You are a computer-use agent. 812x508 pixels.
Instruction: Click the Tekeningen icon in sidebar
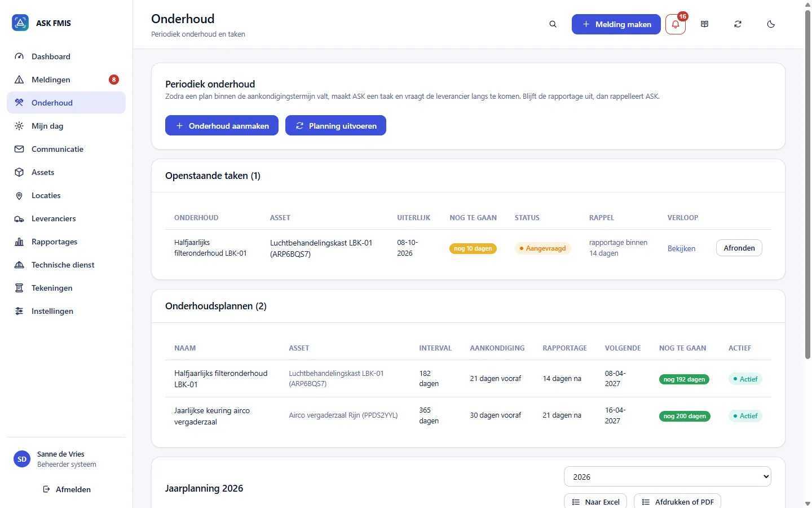[x=19, y=288]
